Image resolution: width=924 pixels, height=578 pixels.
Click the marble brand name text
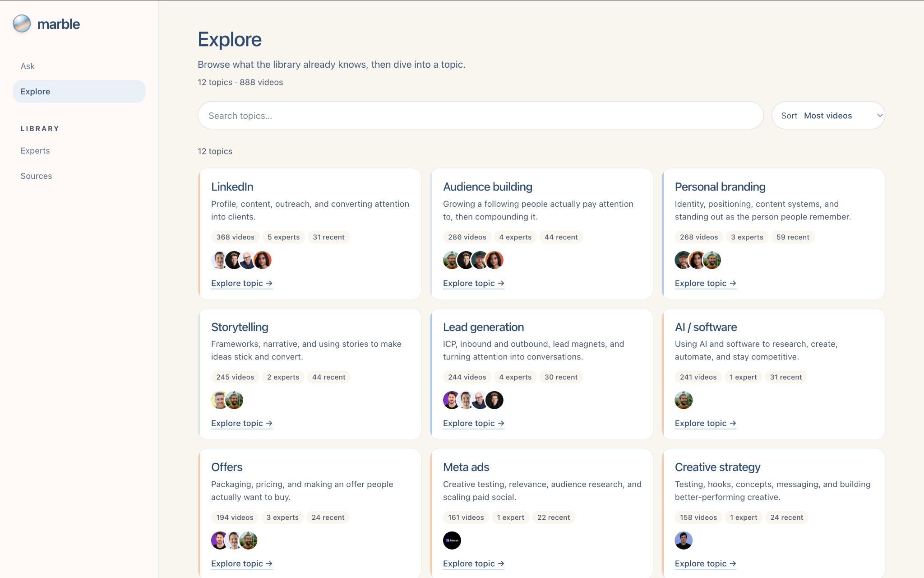(x=59, y=24)
